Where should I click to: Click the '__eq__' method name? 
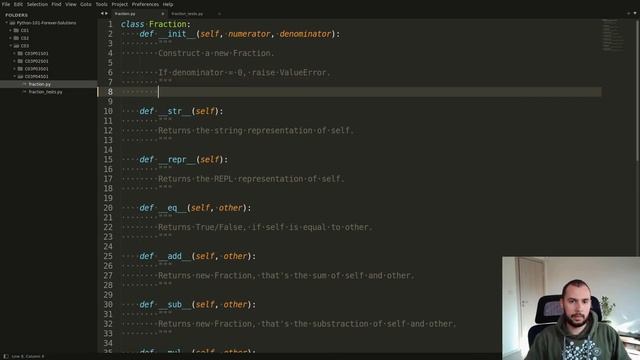tap(172, 208)
